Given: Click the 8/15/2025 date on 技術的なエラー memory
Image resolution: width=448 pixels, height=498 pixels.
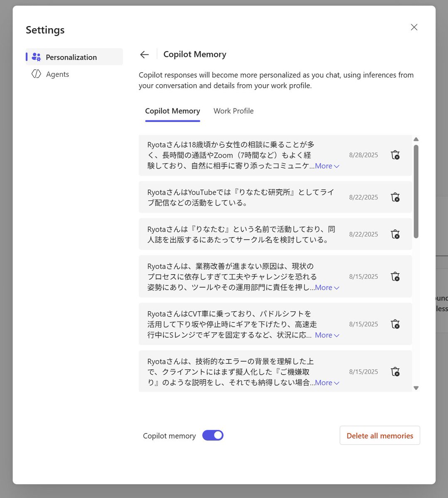Looking at the screenshot, I should point(364,371).
